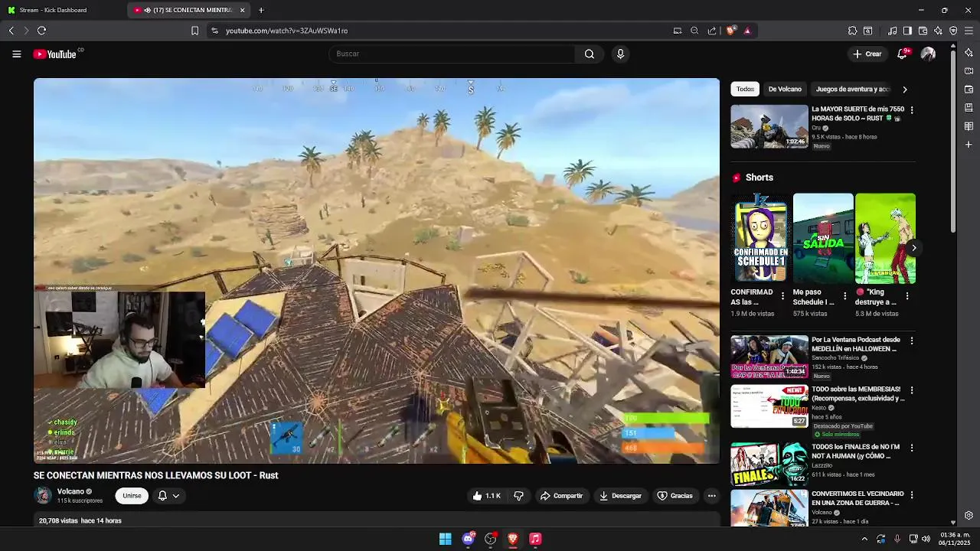The width and height of the screenshot is (980, 551).
Task: Open options for 'La MAYOR SUERTE' video
Action: [911, 110]
